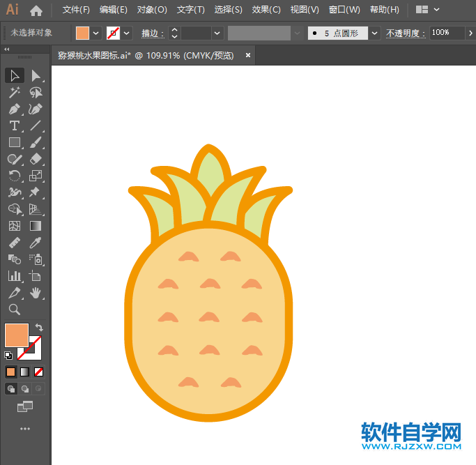Select the Shaper tool
The height and width of the screenshot is (465, 476).
14,159
